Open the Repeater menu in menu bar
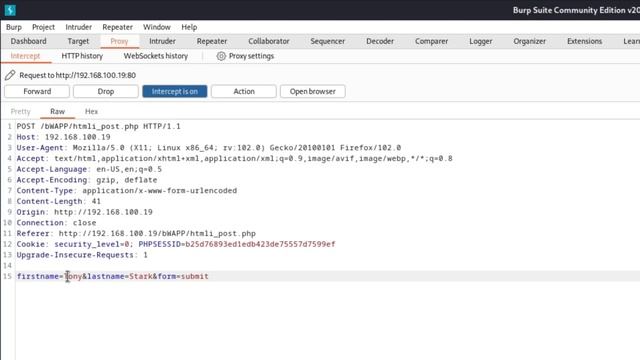 point(118,27)
